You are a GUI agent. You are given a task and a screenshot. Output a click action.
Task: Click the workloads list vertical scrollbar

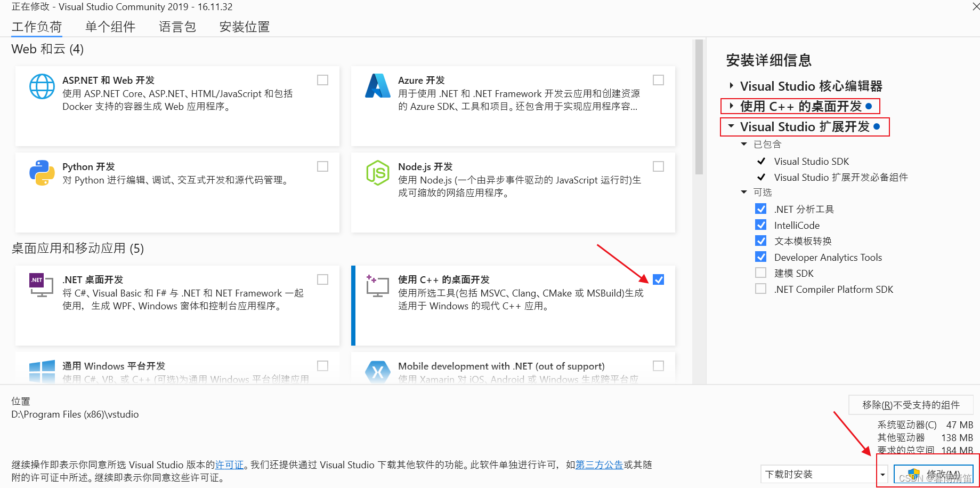tap(699, 107)
